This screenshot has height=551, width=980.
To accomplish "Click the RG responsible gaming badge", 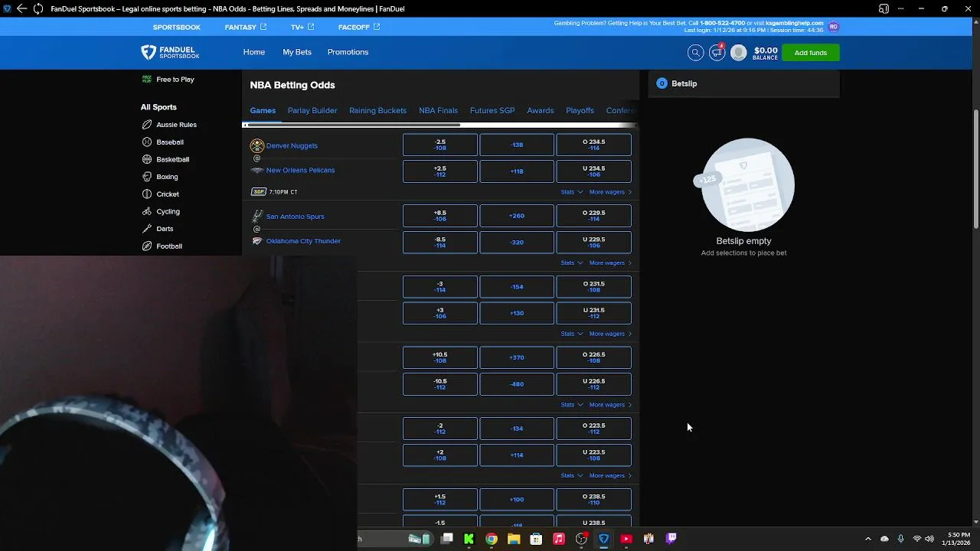I will pyautogui.click(x=833, y=26).
